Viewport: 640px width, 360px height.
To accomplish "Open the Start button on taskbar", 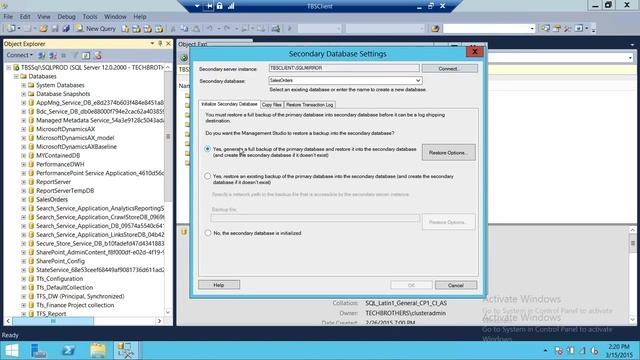I will [11, 350].
